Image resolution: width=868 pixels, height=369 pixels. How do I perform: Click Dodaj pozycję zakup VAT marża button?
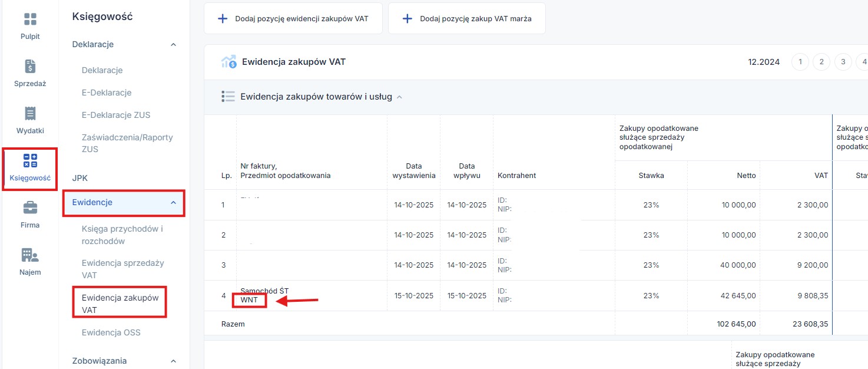[x=466, y=19]
